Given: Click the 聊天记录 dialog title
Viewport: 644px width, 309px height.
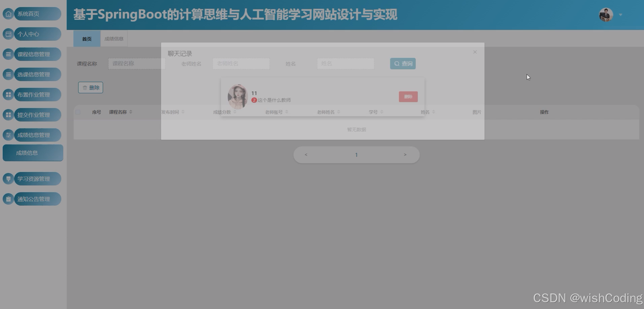Looking at the screenshot, I should pos(180,54).
